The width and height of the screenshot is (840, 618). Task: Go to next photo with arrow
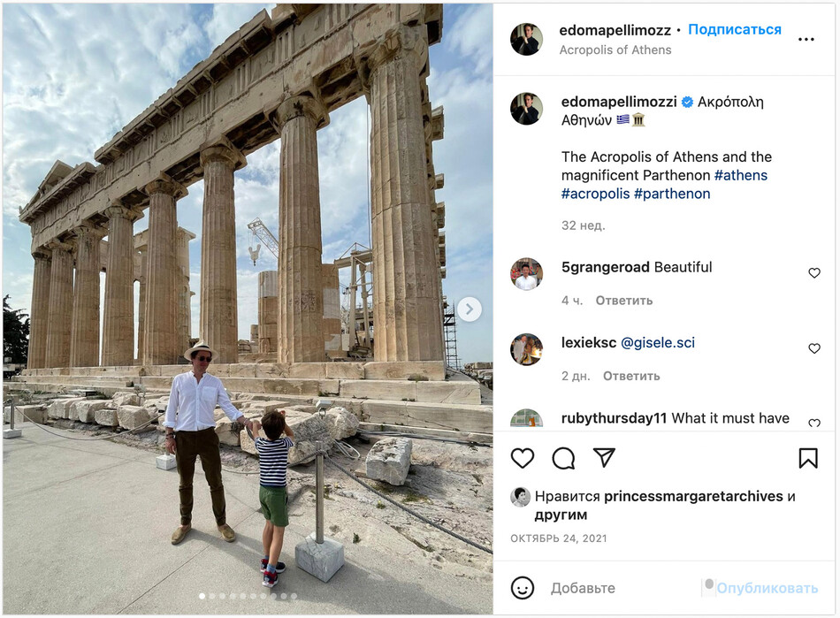[470, 309]
